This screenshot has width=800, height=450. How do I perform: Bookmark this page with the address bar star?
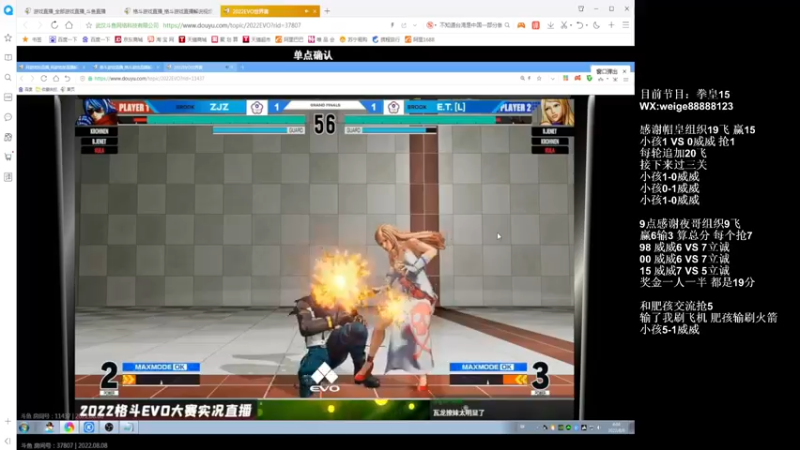pyautogui.click(x=89, y=25)
